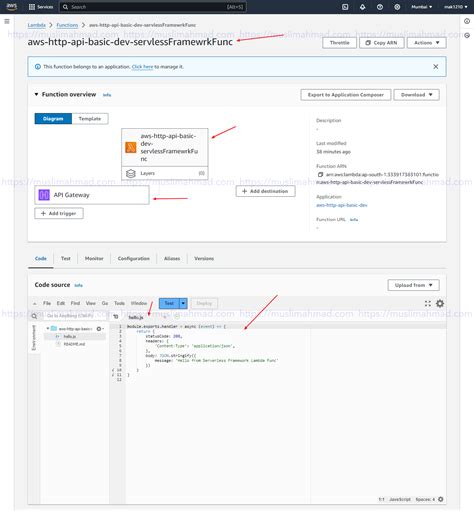Viewport: 474px width, 511px height.
Task: Open code editor preferences gear icon
Action: (440, 303)
